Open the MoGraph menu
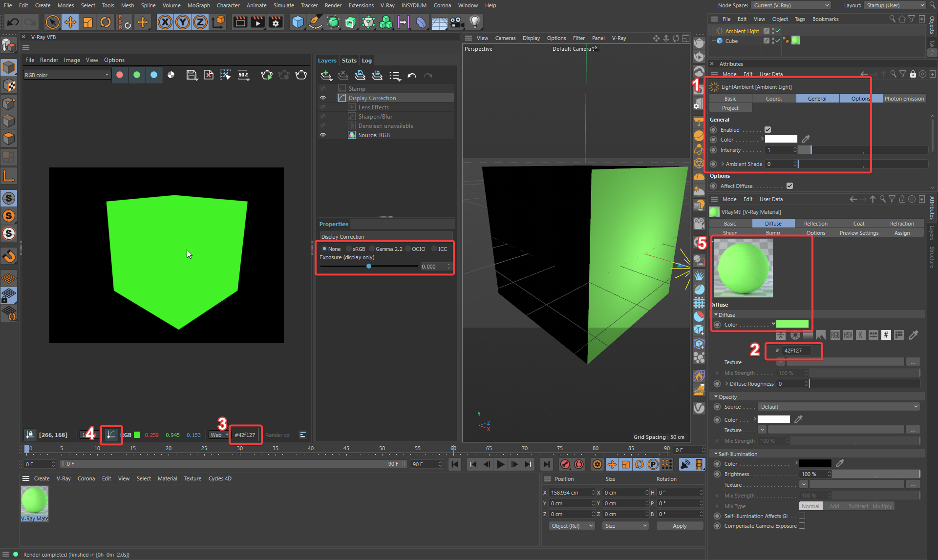The width and height of the screenshot is (938, 560). point(198,5)
